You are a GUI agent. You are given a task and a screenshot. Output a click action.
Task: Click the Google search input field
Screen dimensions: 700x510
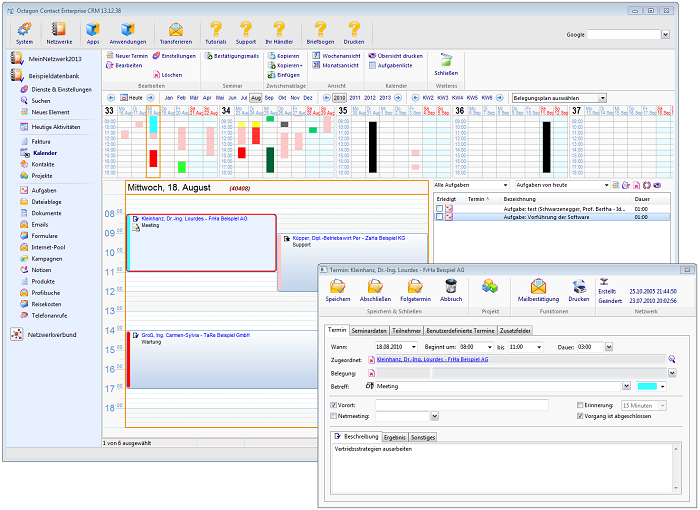pos(624,34)
